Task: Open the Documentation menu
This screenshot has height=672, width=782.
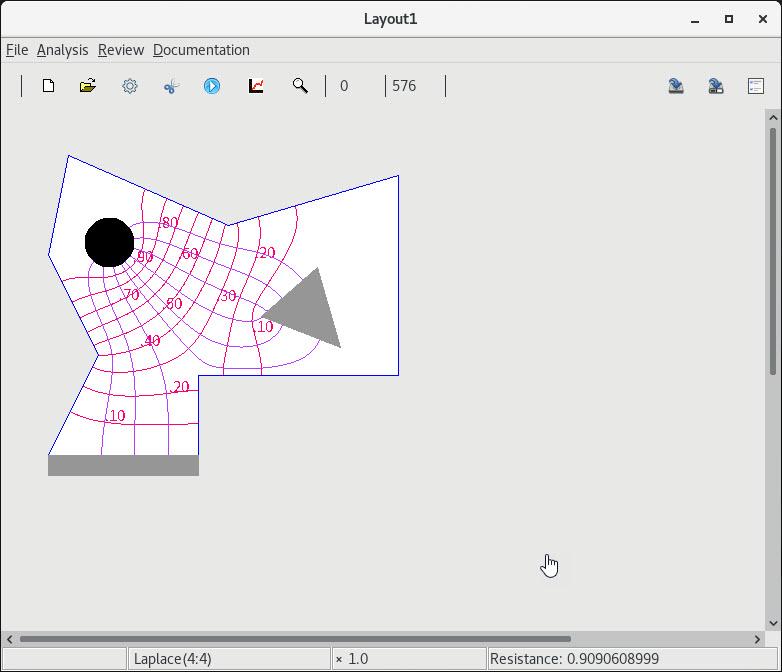Action: click(x=201, y=50)
